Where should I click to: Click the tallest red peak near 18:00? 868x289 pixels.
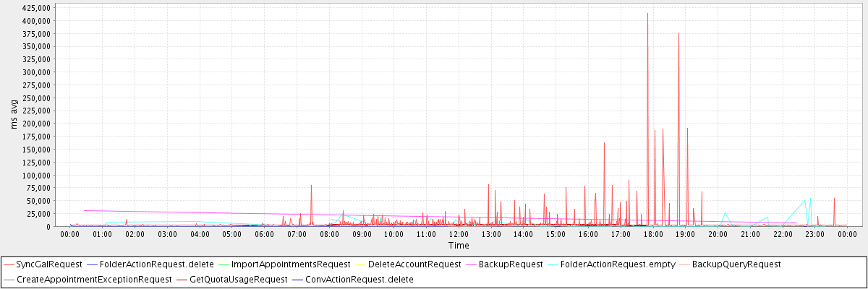647,14
